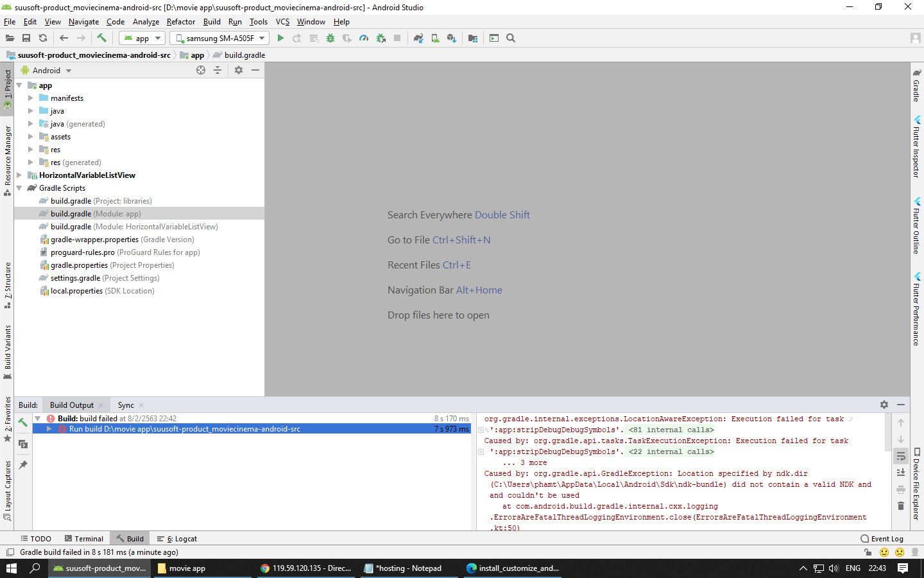Open the Refactor menu
Screen dimensions: 924x578
(181, 22)
